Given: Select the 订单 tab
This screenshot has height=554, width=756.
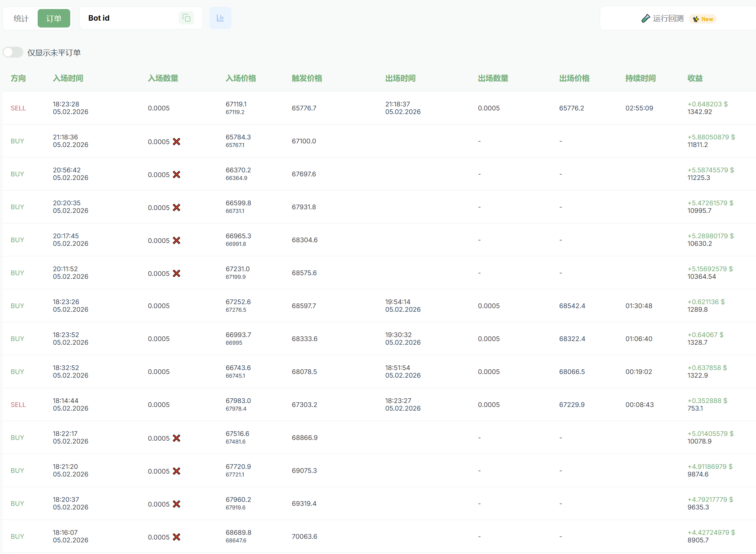Looking at the screenshot, I should pyautogui.click(x=54, y=18).
